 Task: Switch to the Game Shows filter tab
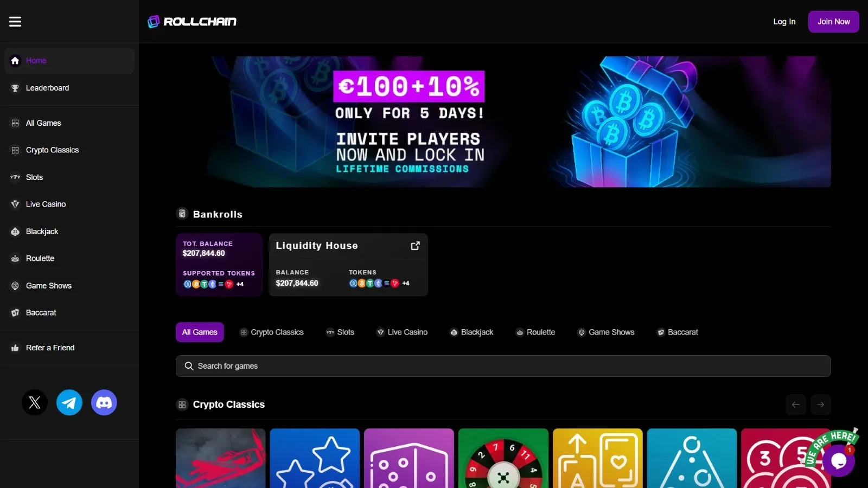point(605,332)
